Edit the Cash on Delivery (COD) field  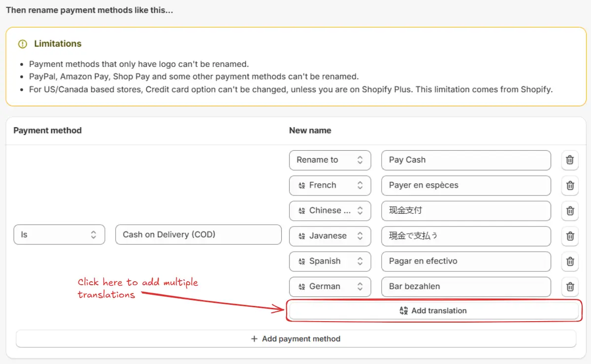pyautogui.click(x=198, y=235)
